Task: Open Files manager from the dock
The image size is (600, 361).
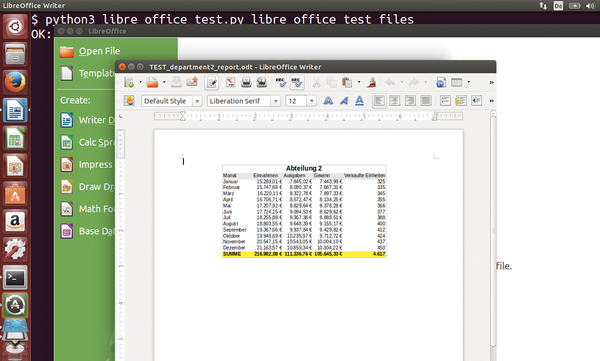Action: tap(15, 54)
